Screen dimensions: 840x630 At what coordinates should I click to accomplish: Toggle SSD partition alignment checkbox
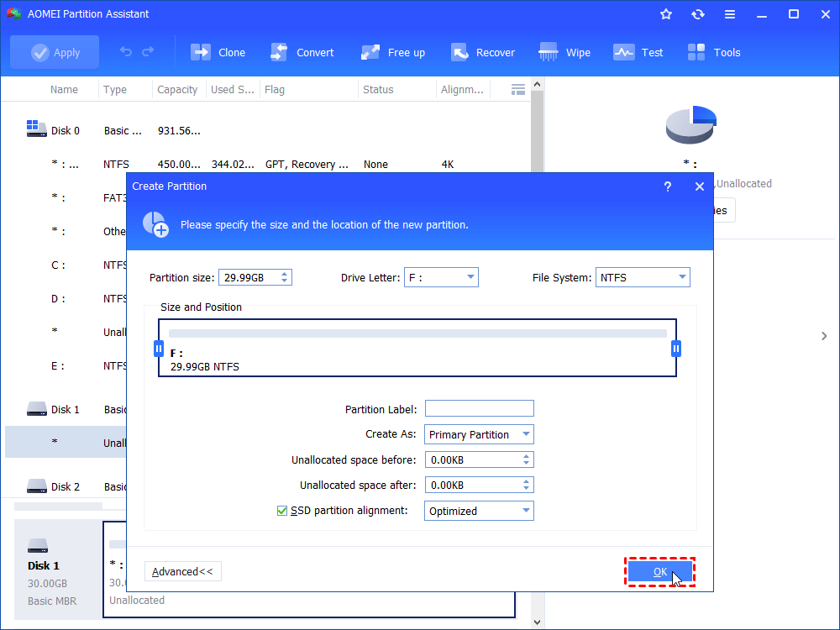tap(282, 511)
